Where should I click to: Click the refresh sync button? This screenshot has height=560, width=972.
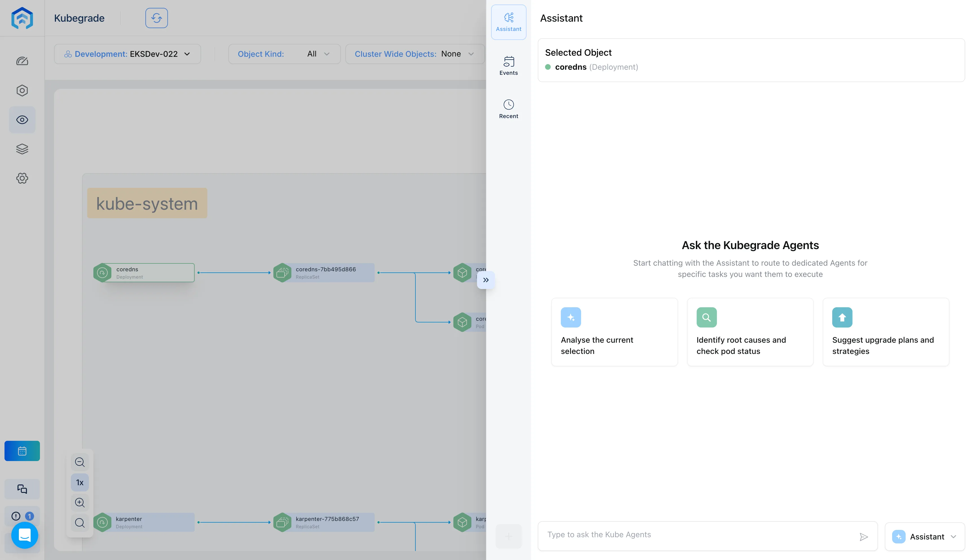coord(156,18)
